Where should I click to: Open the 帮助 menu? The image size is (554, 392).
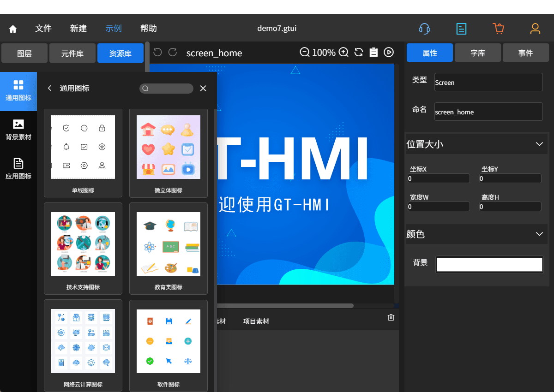pos(149,29)
